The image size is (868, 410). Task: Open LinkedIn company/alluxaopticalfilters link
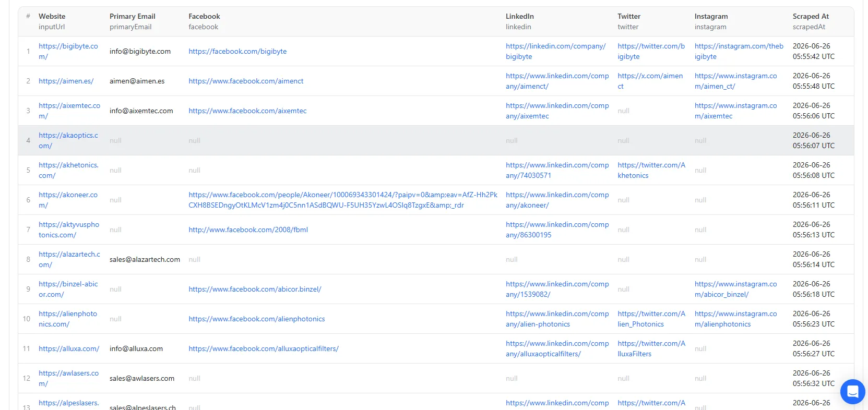557,348
